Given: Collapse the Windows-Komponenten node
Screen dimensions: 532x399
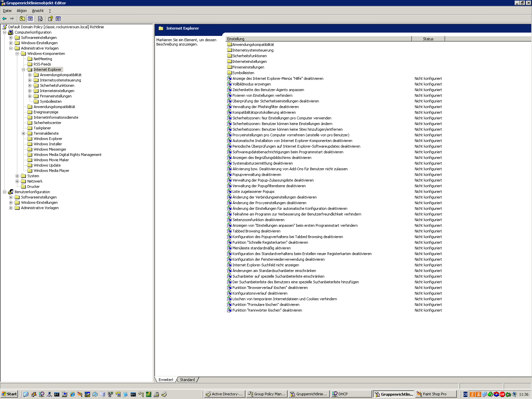Looking at the screenshot, I should [x=17, y=54].
